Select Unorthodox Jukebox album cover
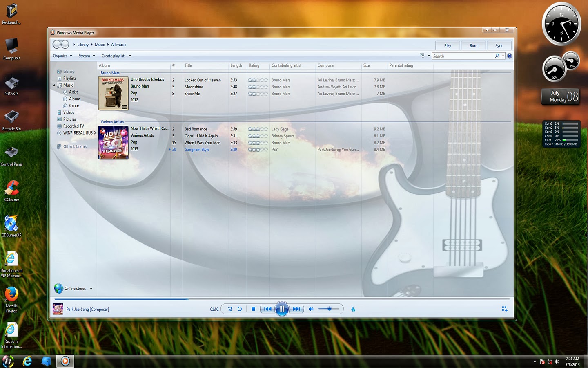The height and width of the screenshot is (368, 588). (113, 93)
